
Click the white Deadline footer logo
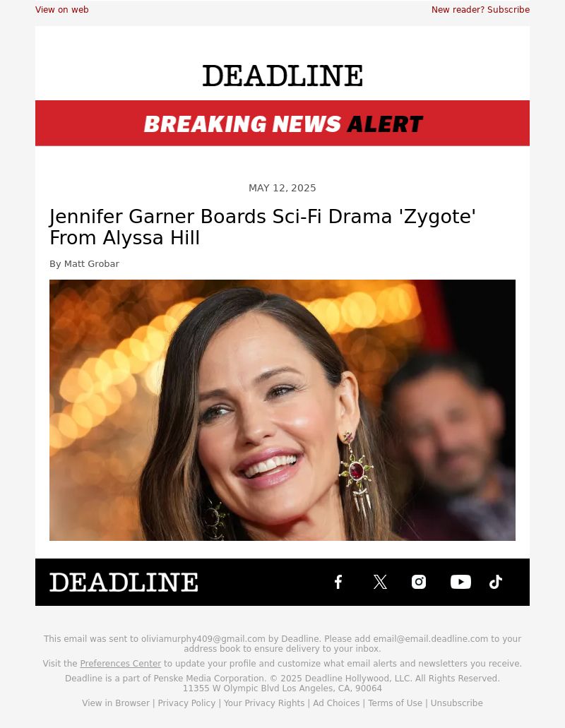point(124,583)
